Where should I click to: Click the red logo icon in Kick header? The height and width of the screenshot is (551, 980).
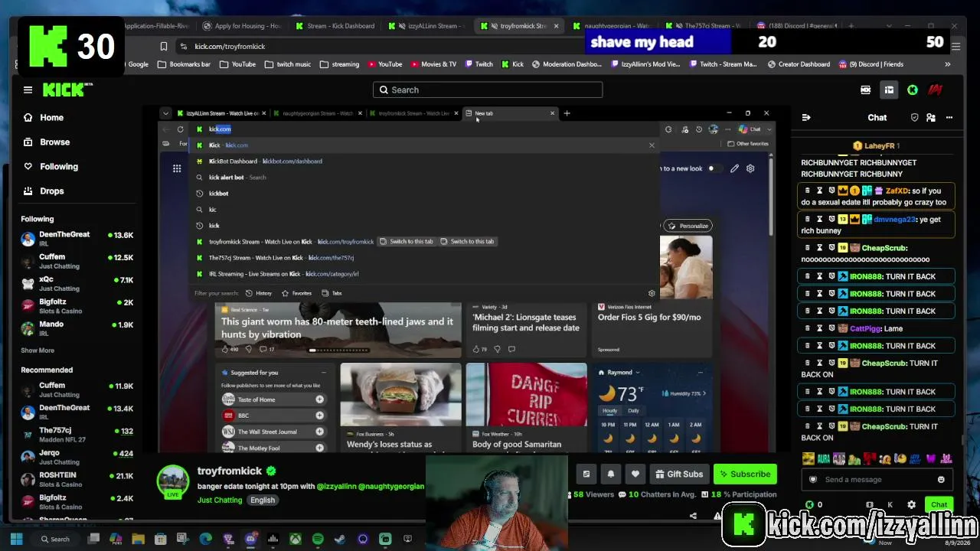click(935, 90)
